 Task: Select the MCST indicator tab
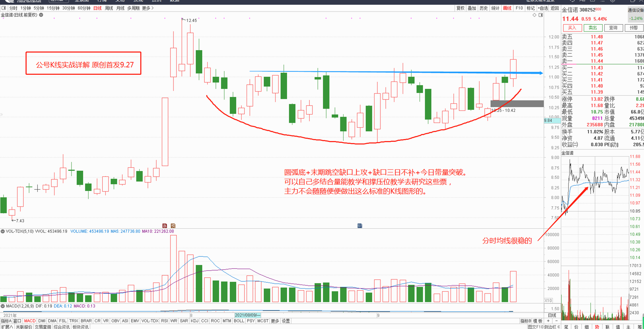pyautogui.click(x=263, y=321)
